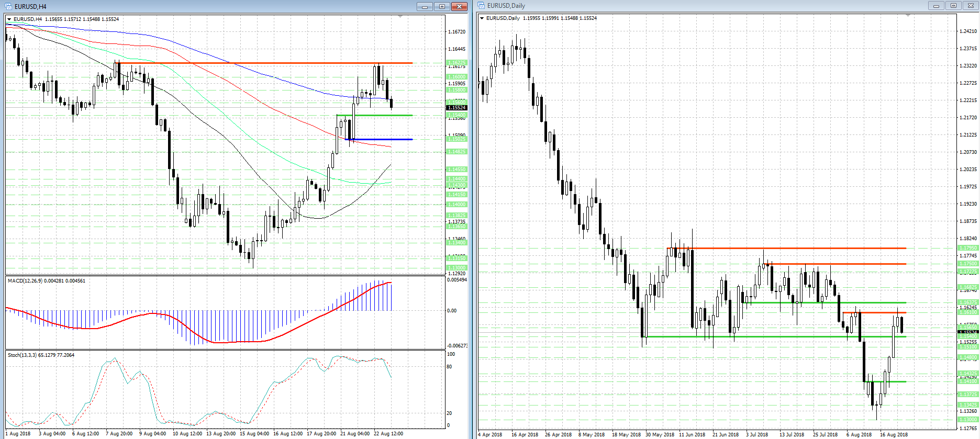Click the green 1.14825 level label on H4 axis
This screenshot has width=980, height=439.
pos(456,152)
